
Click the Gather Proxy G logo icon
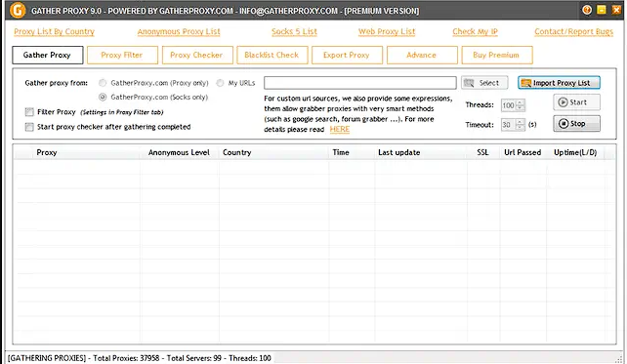click(x=18, y=11)
